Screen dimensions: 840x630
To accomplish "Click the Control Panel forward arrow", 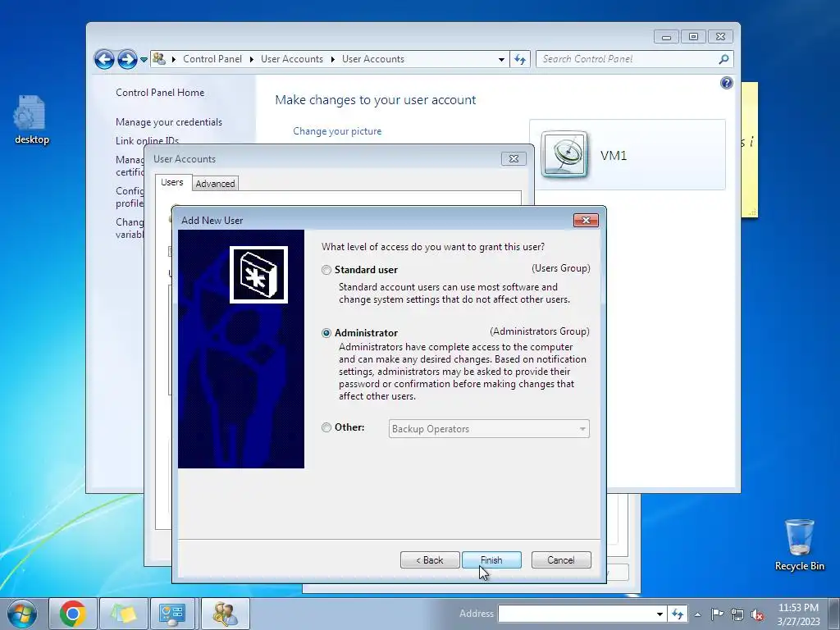I will (127, 59).
